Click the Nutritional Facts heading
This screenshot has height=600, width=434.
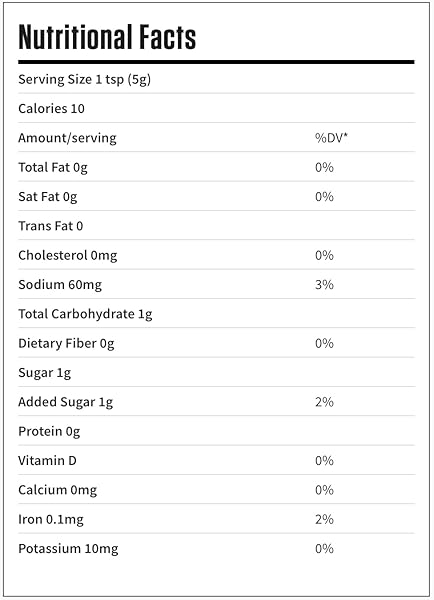pyautogui.click(x=107, y=37)
